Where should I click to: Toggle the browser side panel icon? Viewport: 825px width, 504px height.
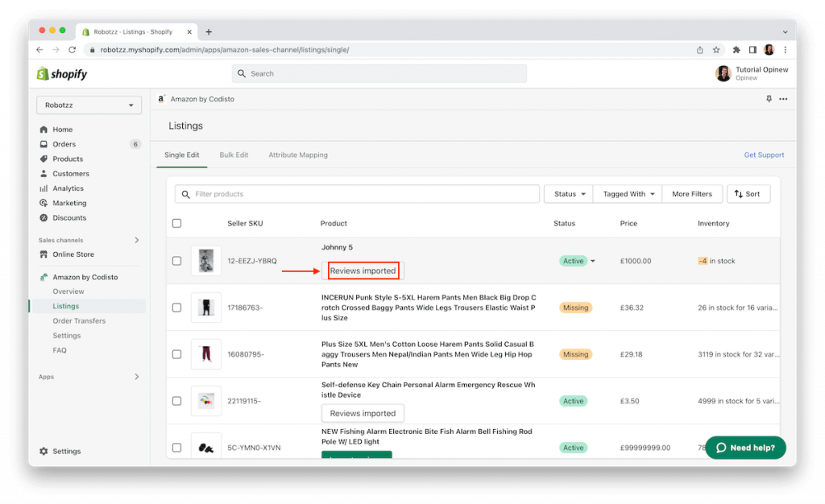(753, 50)
